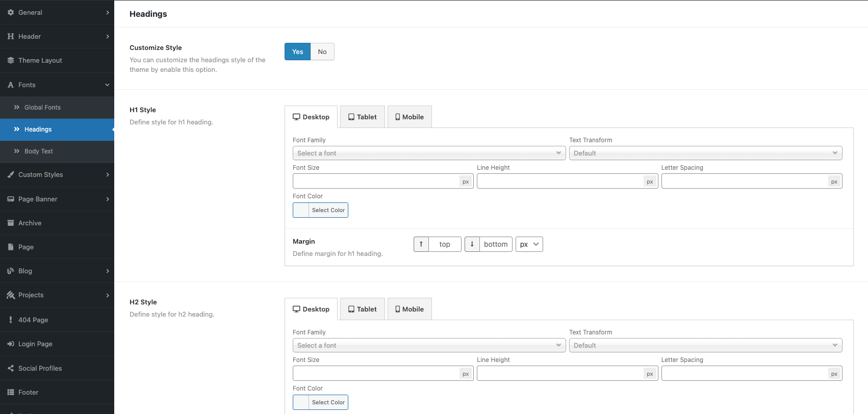The image size is (868, 414).
Task: Open the Global Fonts submenu item
Action: point(57,107)
